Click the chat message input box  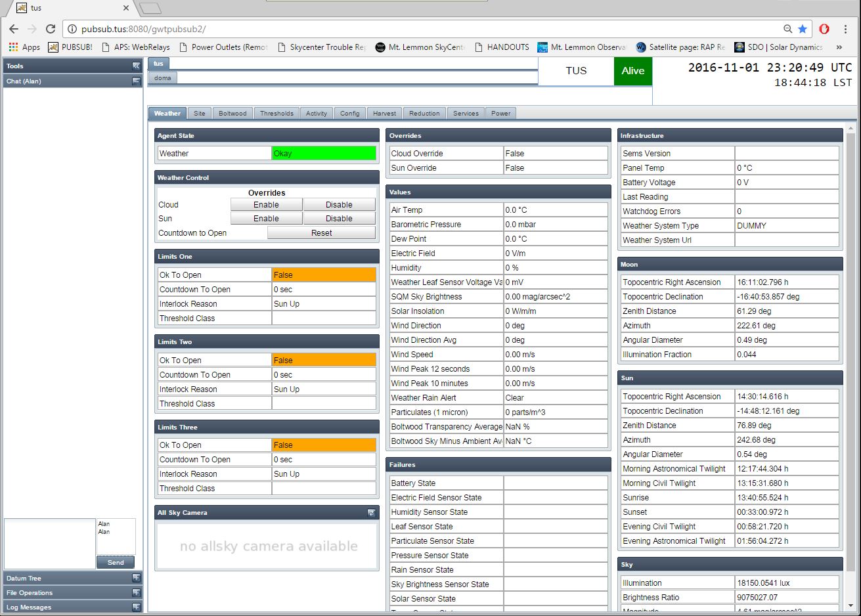pos(50,543)
